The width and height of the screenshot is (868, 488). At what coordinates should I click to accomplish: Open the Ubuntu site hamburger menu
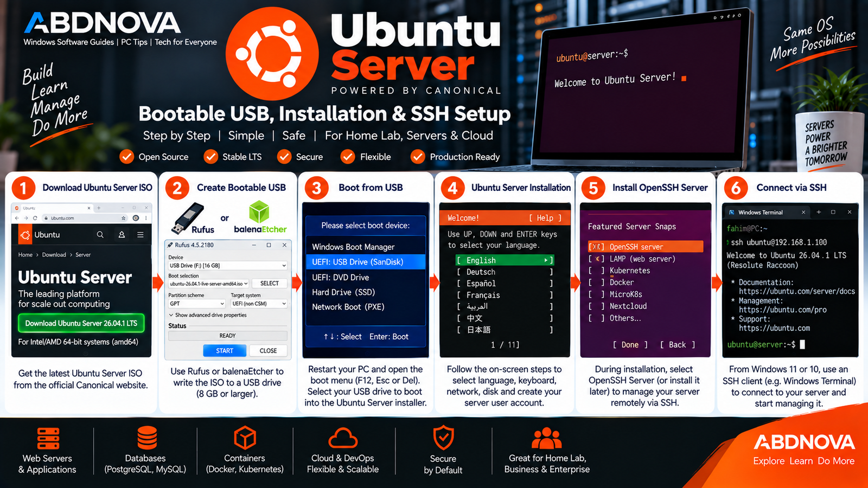pyautogui.click(x=141, y=235)
